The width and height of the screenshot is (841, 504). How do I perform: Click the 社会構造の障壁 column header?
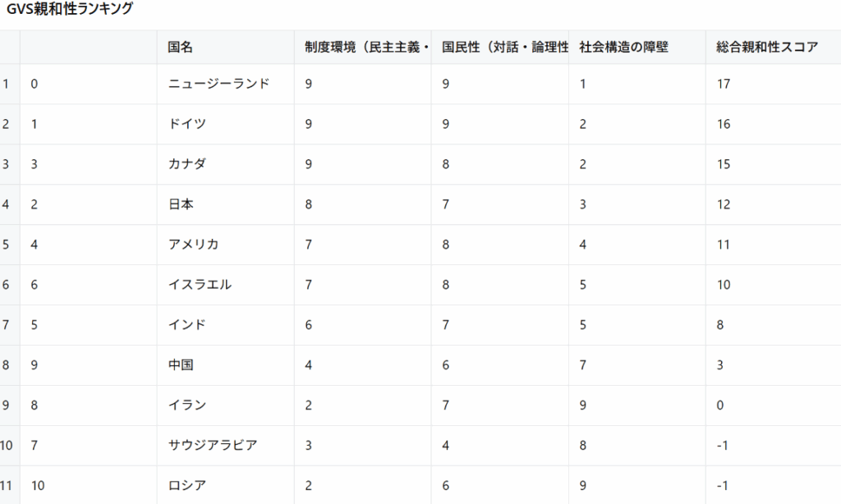[636, 47]
